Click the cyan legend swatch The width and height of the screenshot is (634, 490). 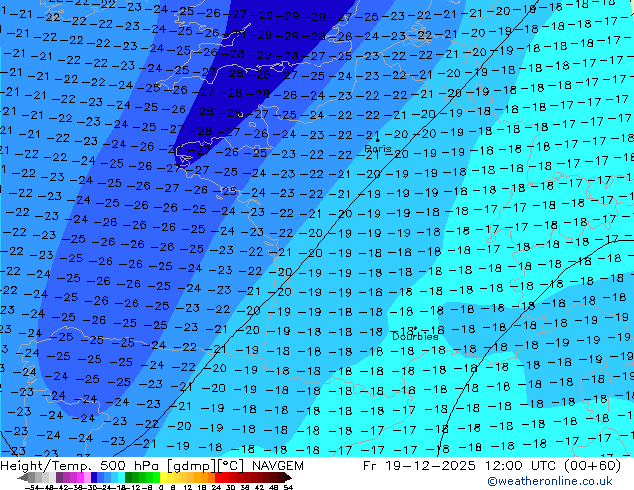tap(121, 477)
